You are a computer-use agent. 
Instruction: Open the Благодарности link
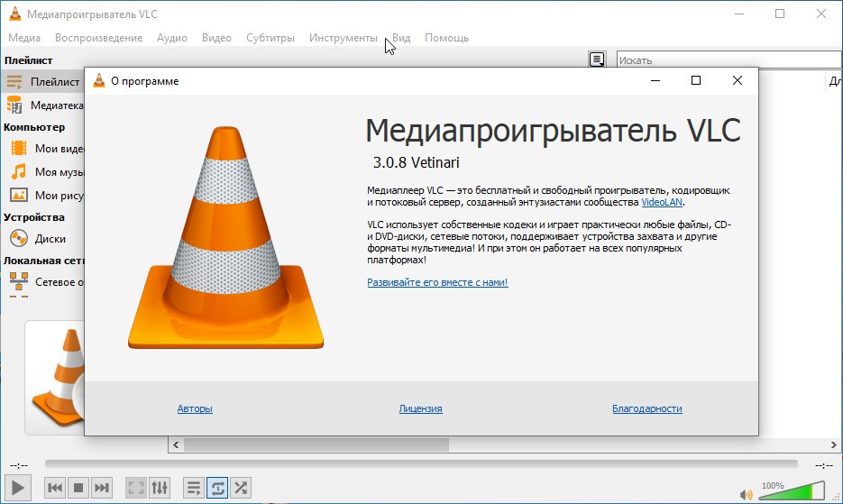[646, 408]
